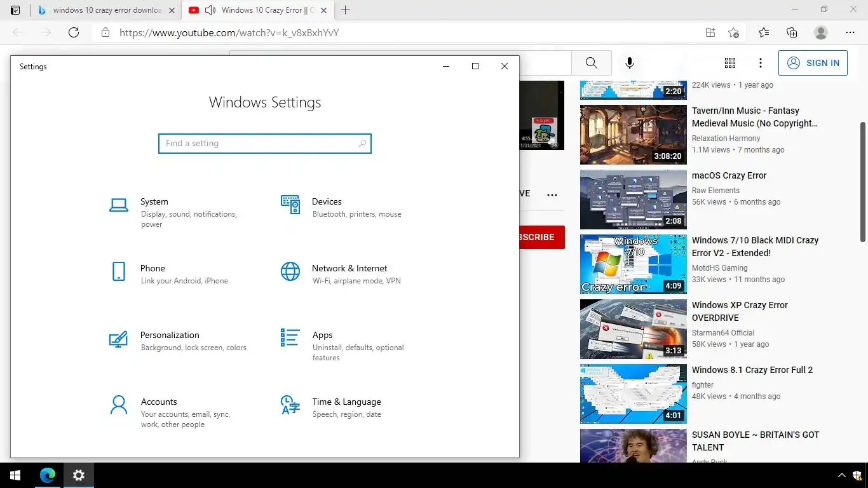Open Windows XP Crazy Error OVERDRIVE thumbnail
This screenshot has width=868, height=488.
(x=634, y=329)
